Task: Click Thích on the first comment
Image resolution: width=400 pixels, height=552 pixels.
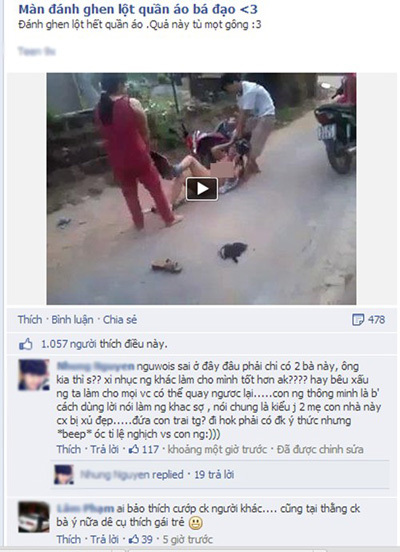Action: 69,449
